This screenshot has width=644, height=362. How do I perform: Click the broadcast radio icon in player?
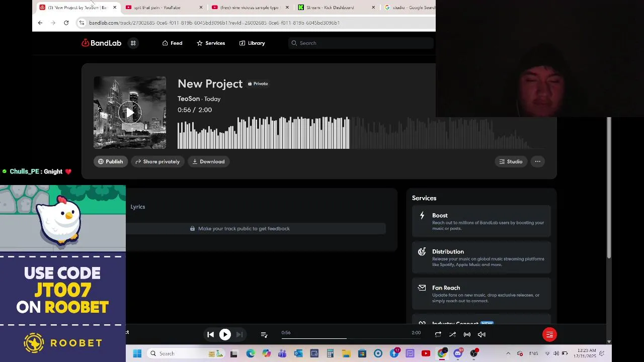tap(467, 334)
